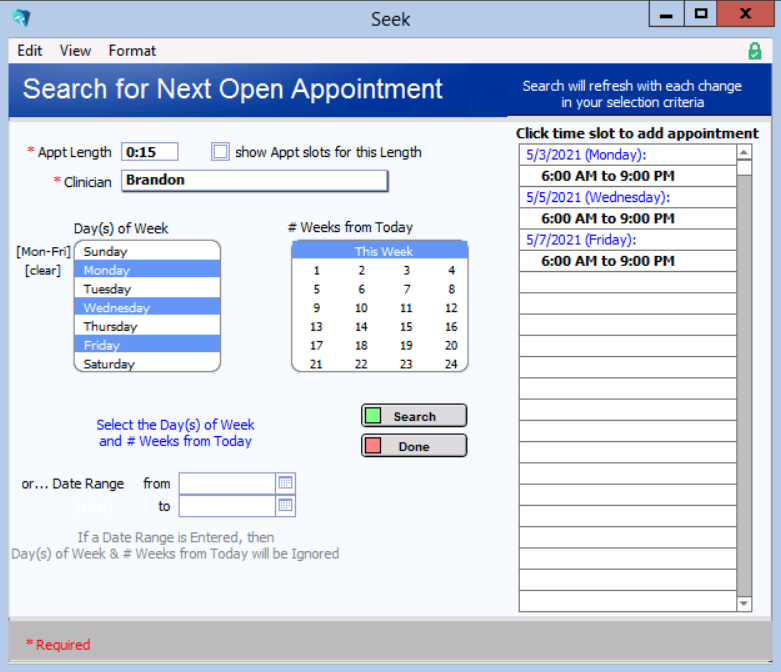Click the app logo in title bar
This screenshot has height=672, width=781.
point(21,18)
